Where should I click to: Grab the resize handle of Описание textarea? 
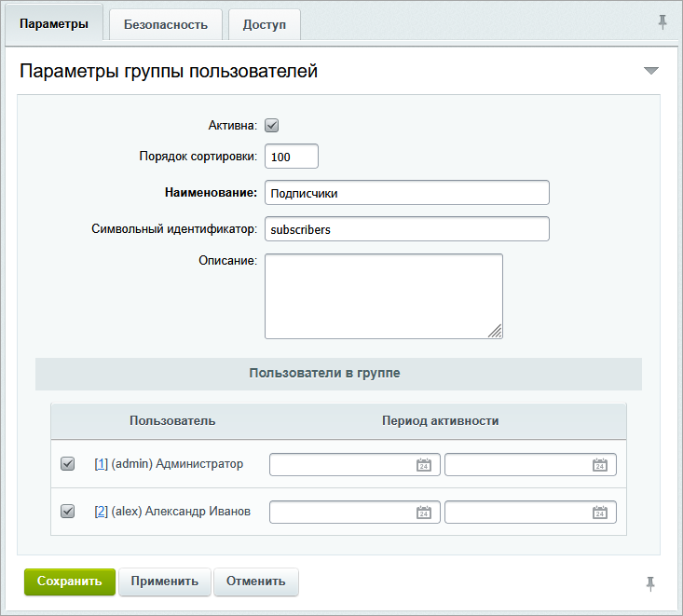coord(496,331)
